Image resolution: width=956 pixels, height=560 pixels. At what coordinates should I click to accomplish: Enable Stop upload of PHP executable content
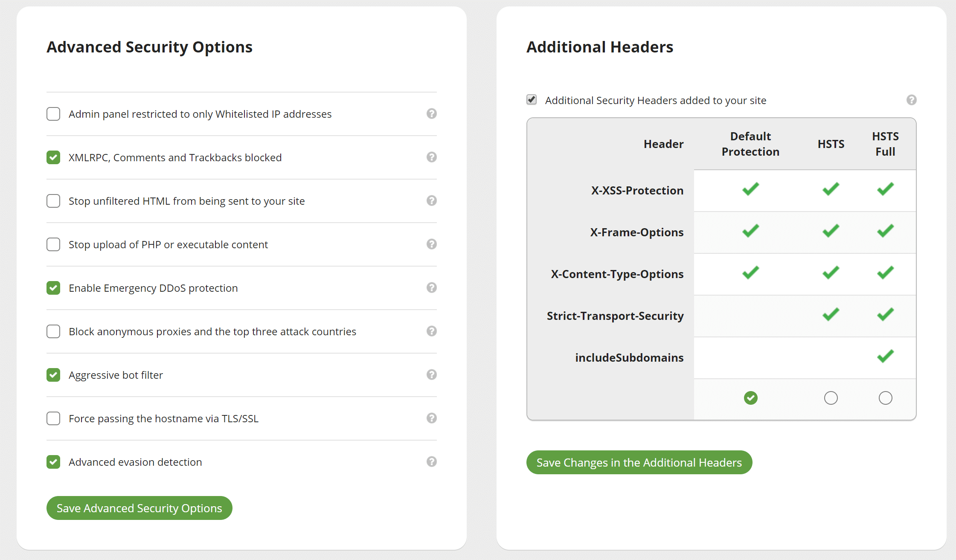click(x=53, y=244)
